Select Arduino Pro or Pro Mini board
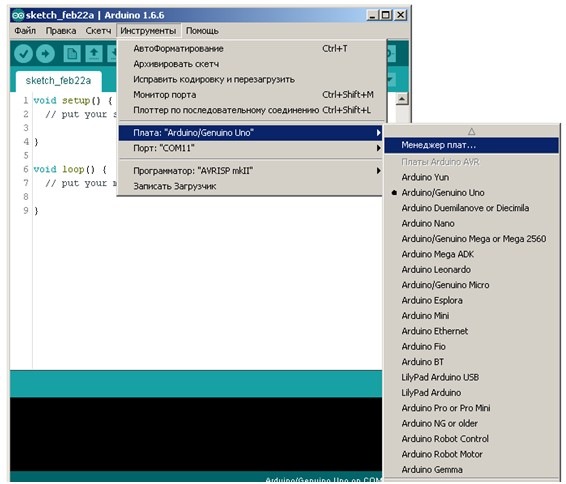The image size is (566, 484). (471, 408)
